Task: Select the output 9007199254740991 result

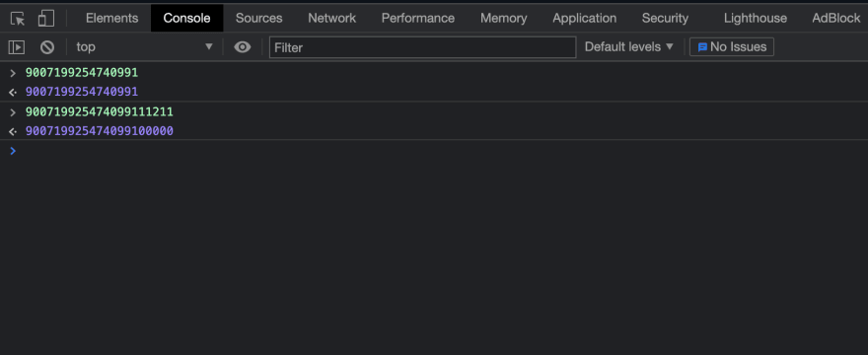Action: pyautogui.click(x=82, y=92)
